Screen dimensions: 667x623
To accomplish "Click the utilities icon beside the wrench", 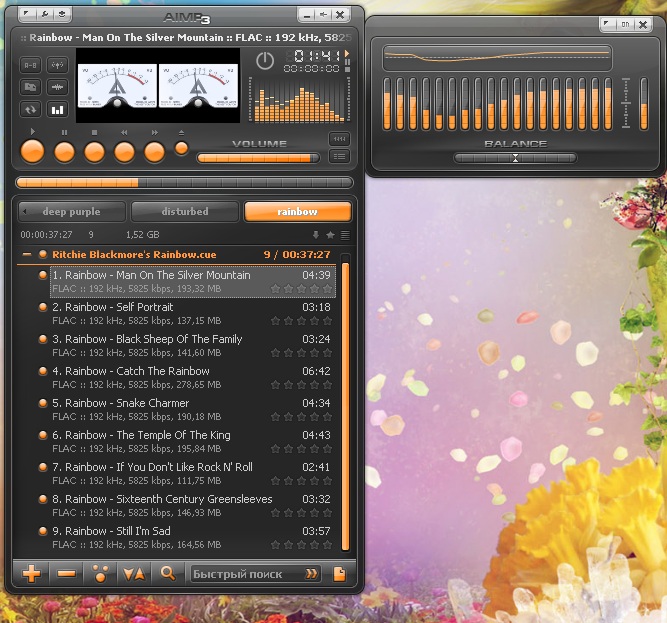I will 62,14.
